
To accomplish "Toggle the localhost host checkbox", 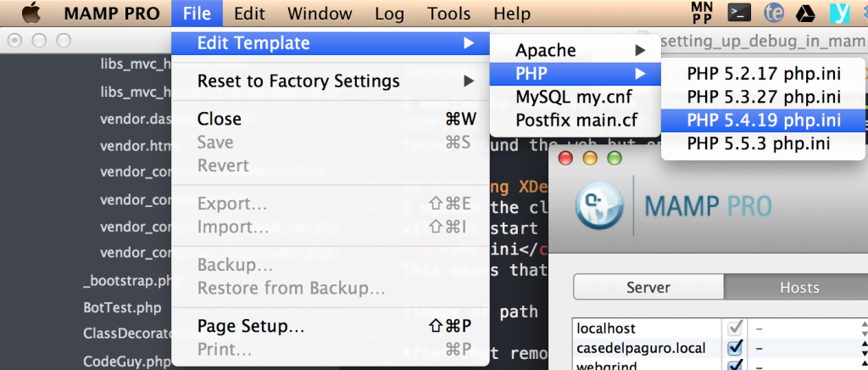I will point(735,328).
